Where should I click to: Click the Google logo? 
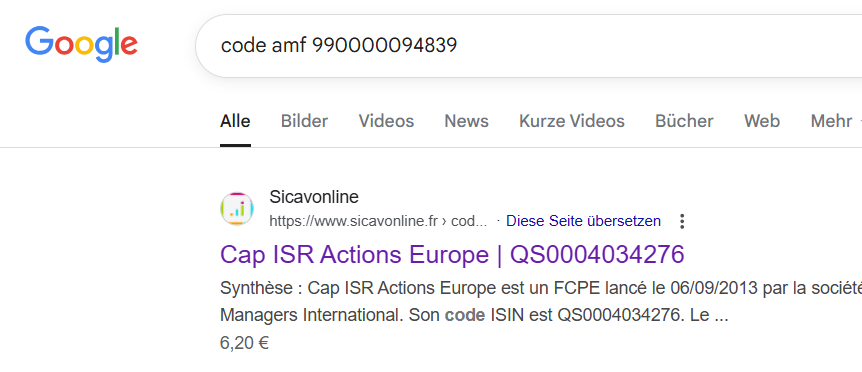point(81,45)
